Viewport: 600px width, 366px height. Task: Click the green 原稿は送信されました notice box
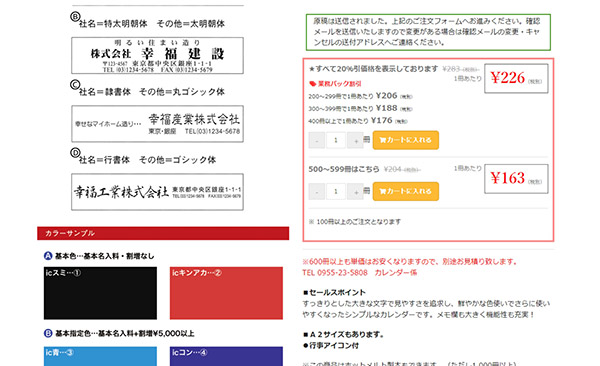coord(428,32)
